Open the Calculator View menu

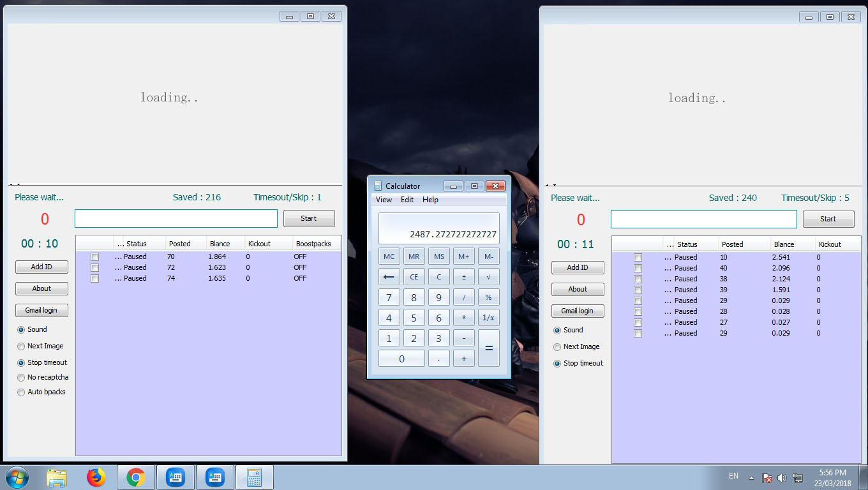384,200
